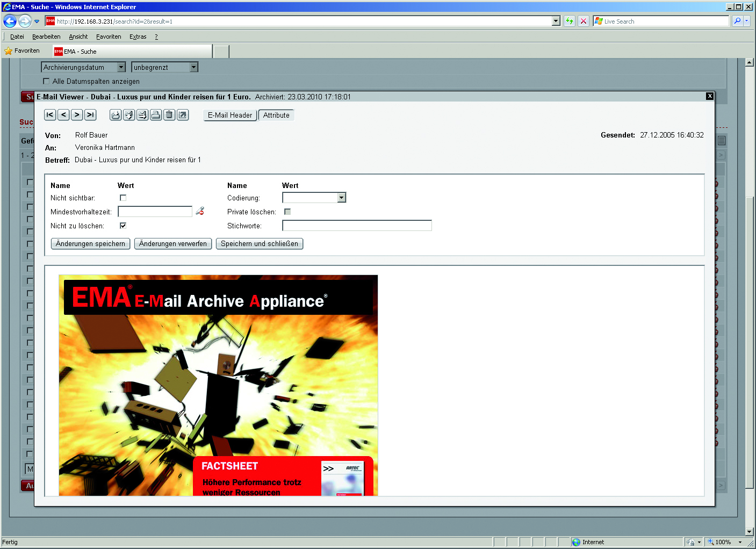Jump to the last e-mail in viewer
Viewport: 756px width, 549px height.
90,115
